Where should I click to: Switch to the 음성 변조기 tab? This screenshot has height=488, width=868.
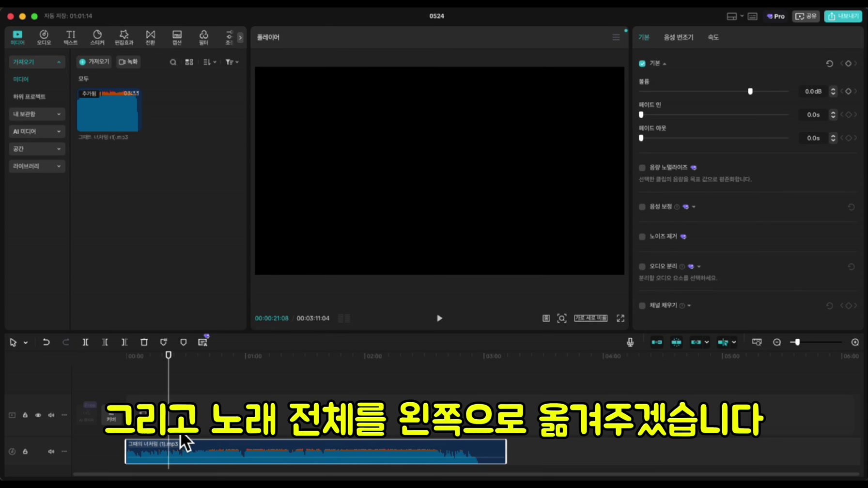point(679,37)
